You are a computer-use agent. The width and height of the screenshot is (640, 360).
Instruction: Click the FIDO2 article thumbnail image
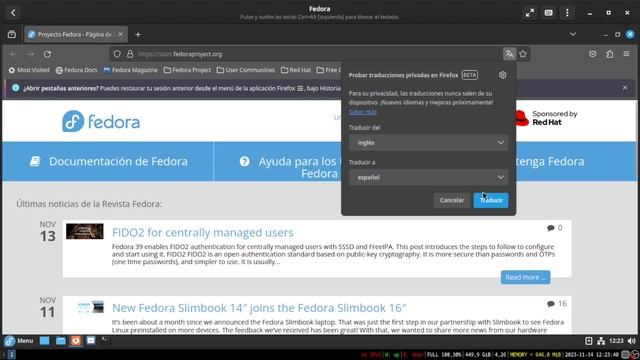point(85,231)
